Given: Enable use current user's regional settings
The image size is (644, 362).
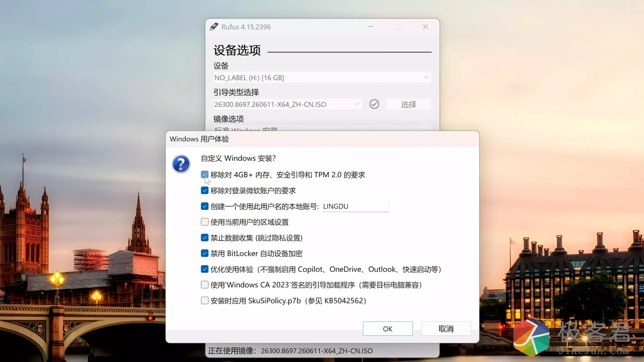Looking at the screenshot, I should point(205,222).
